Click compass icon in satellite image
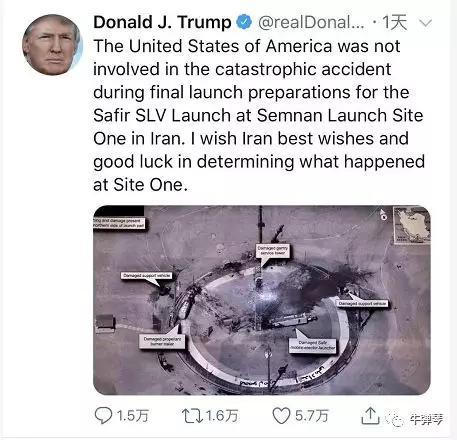This screenshot has height=440, width=457. coord(384,215)
